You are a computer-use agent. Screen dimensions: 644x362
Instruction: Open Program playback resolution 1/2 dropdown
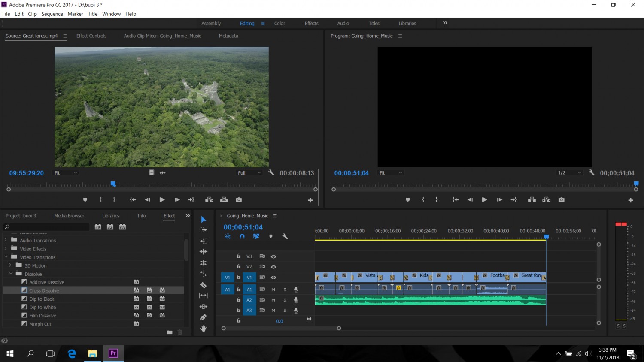click(570, 173)
